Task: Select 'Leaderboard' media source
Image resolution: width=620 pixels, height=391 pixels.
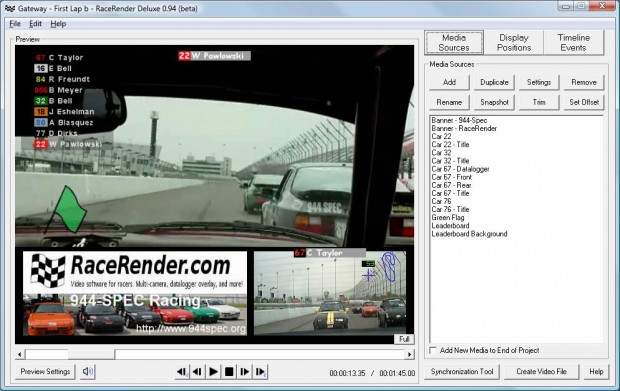Action: [x=450, y=226]
